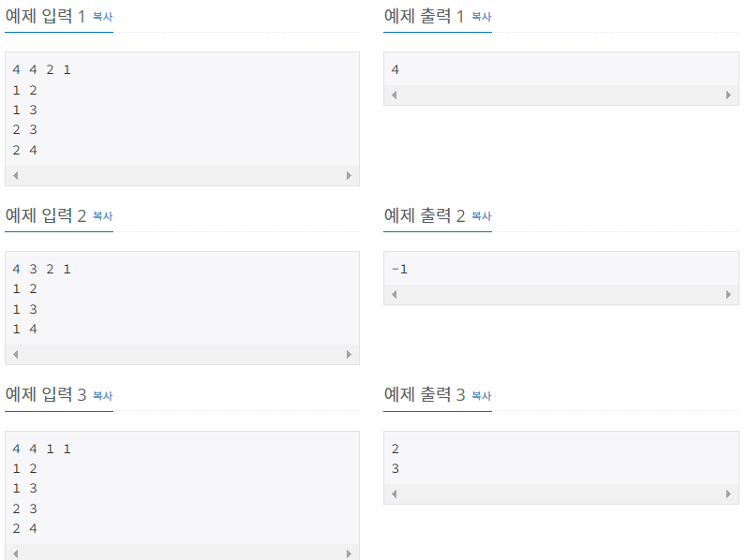The image size is (746, 560).
Task: Click right scroll arrow in example input 3
Action: click(349, 553)
